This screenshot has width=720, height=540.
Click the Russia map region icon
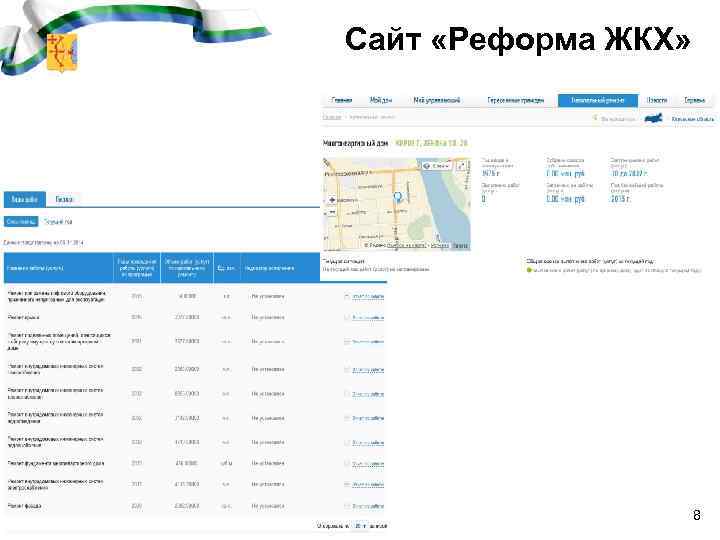(x=653, y=118)
